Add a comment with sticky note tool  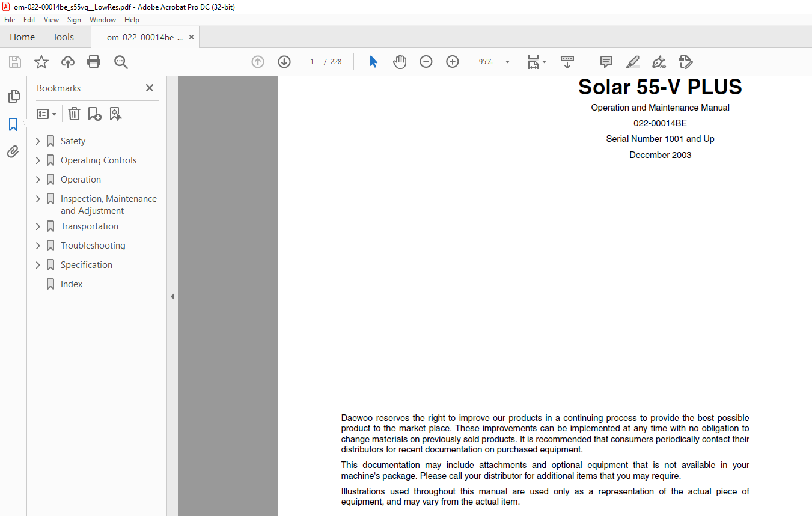pyautogui.click(x=606, y=62)
